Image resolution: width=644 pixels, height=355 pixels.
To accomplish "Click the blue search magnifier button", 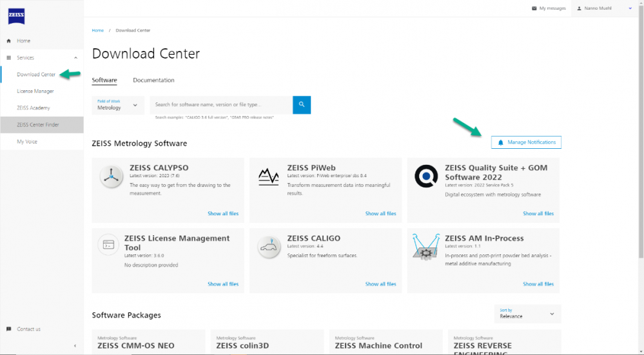I will pyautogui.click(x=302, y=104).
